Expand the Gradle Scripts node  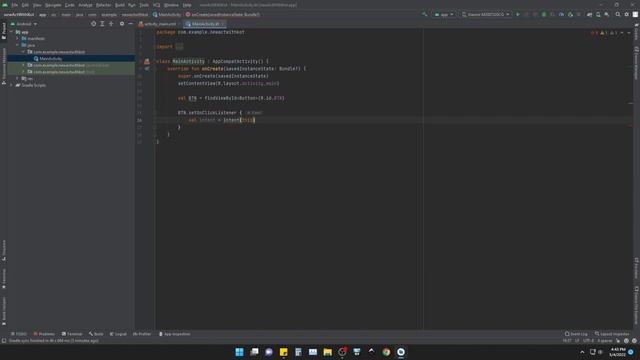(11, 85)
